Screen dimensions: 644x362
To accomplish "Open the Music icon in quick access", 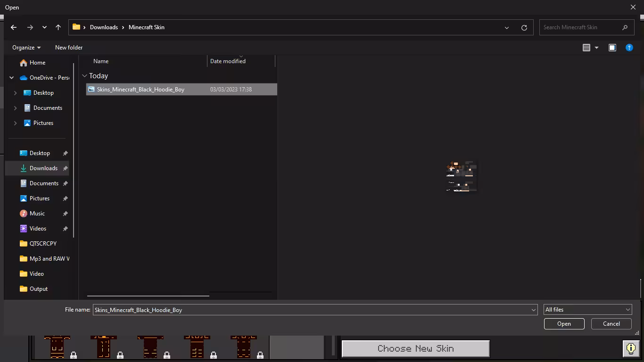I will (x=24, y=214).
